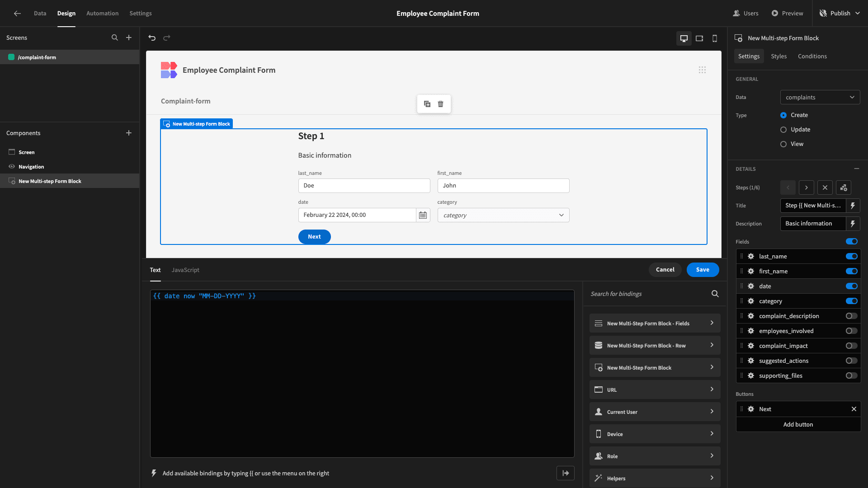Select the View type radio button
Viewport: 868px width, 488px height.
[x=783, y=144]
